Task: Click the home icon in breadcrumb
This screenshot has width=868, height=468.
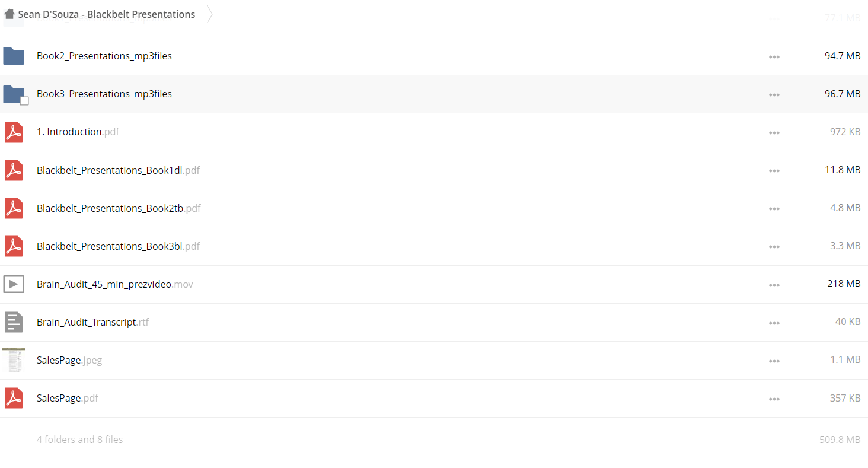Action: click(9, 14)
